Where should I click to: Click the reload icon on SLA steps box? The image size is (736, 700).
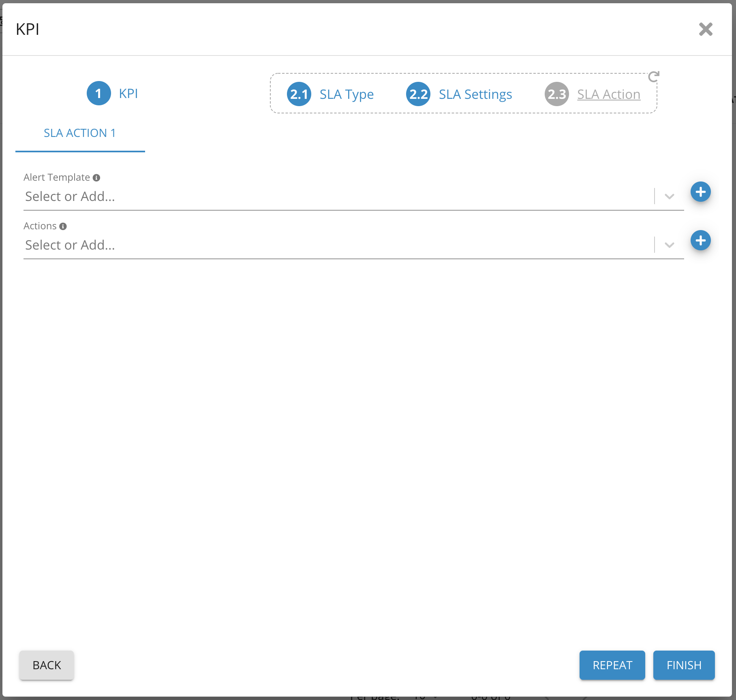tap(653, 77)
